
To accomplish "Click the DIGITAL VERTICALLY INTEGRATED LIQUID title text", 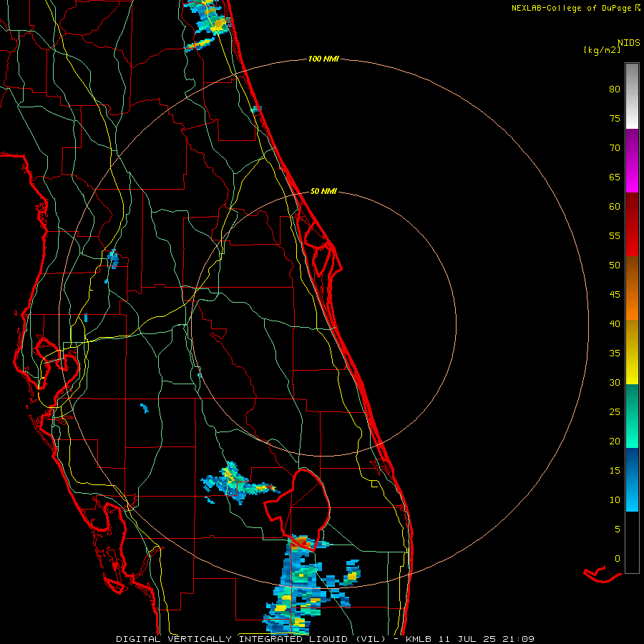I will click(250, 639).
